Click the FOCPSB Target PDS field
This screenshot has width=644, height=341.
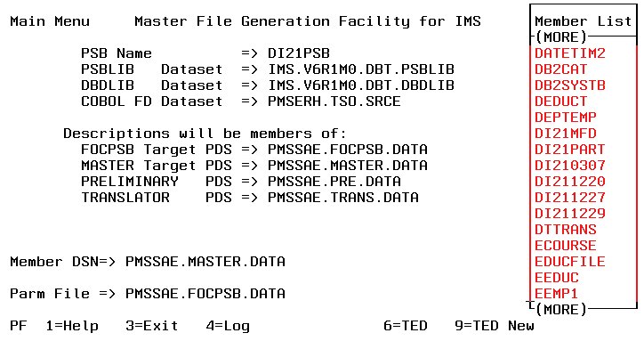click(348, 150)
